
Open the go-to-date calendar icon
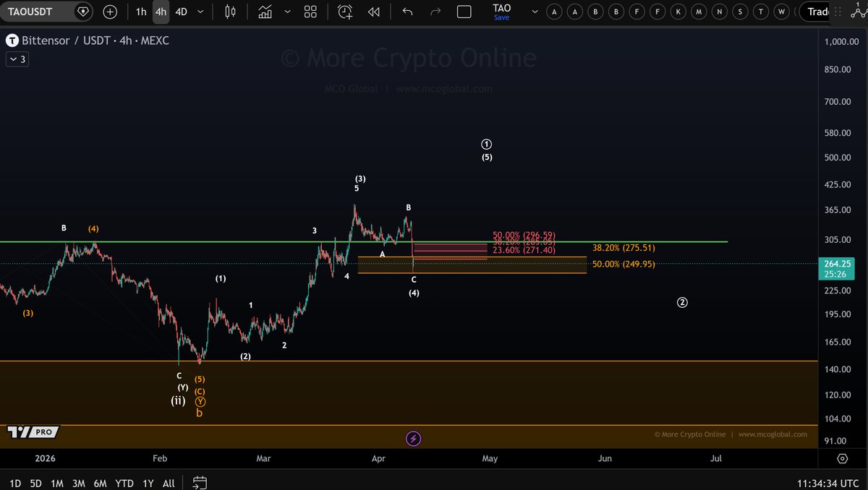(x=200, y=483)
